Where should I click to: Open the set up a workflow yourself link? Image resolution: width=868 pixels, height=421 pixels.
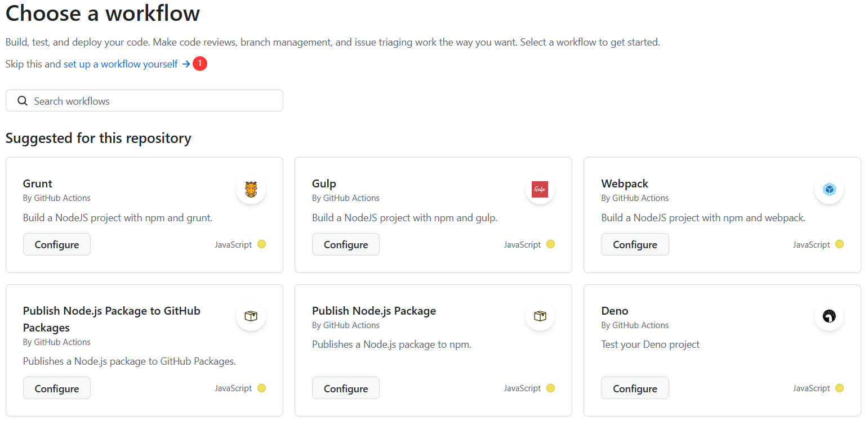click(x=121, y=64)
